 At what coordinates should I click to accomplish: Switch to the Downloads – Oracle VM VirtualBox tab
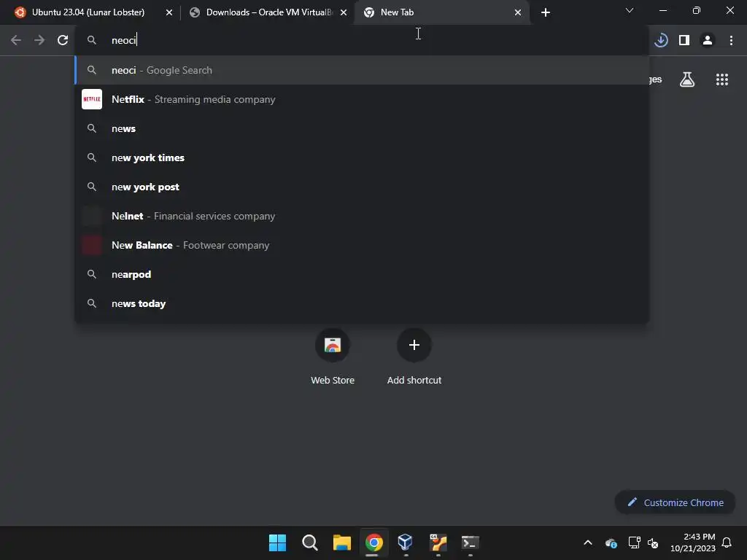[x=269, y=12]
